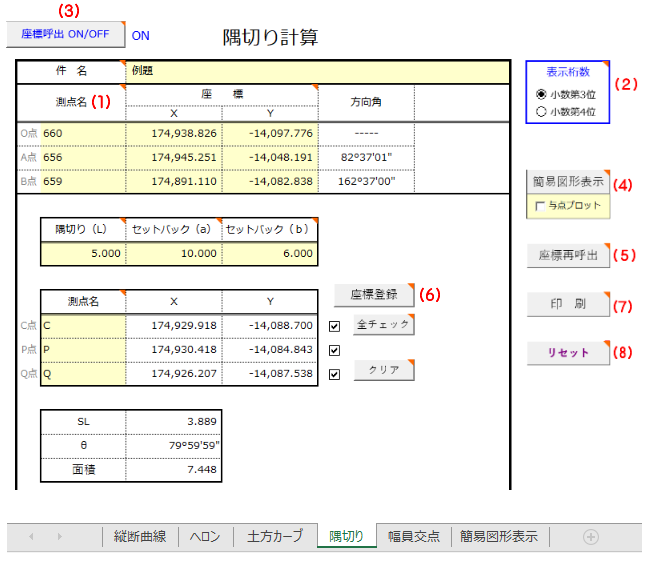Click the 座標登録 button

tap(374, 295)
